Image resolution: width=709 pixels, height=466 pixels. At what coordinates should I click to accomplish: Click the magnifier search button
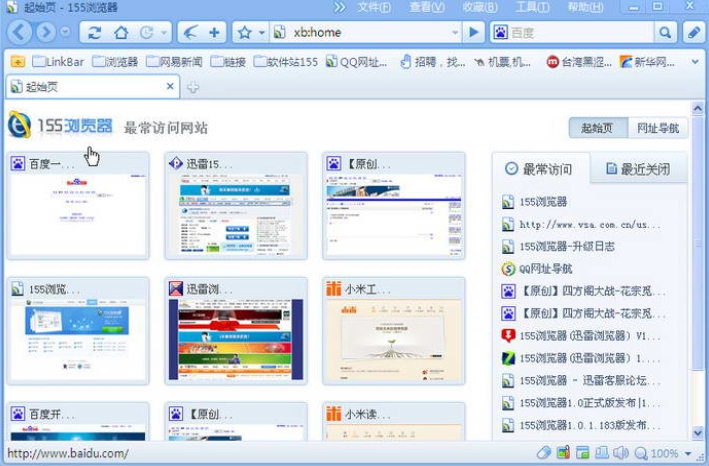click(665, 33)
